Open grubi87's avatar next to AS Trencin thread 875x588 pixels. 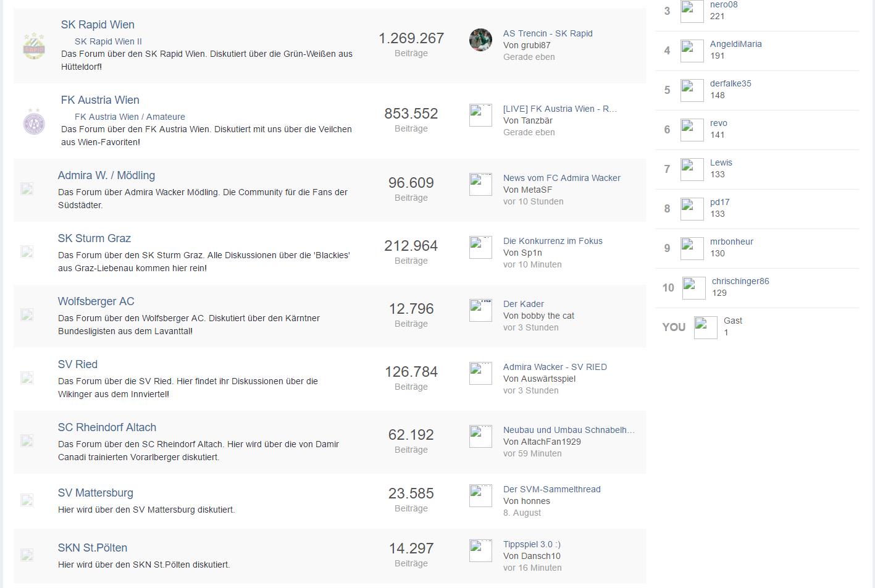click(480, 40)
